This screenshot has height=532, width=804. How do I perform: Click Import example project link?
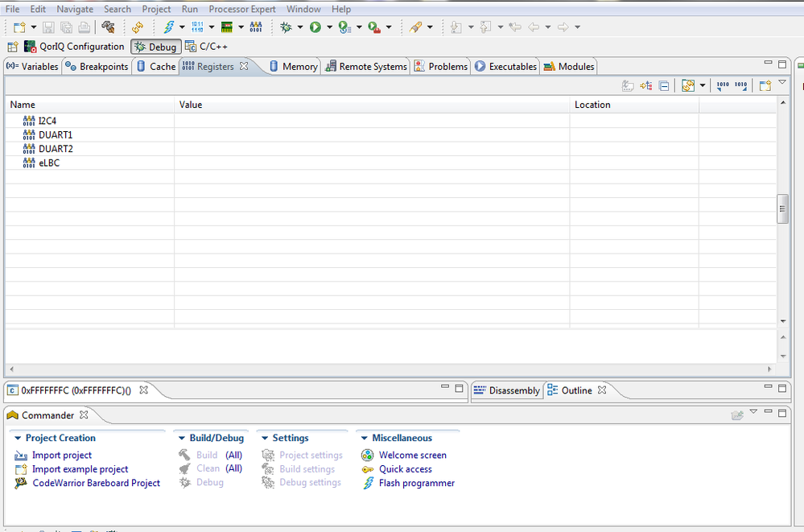point(80,469)
